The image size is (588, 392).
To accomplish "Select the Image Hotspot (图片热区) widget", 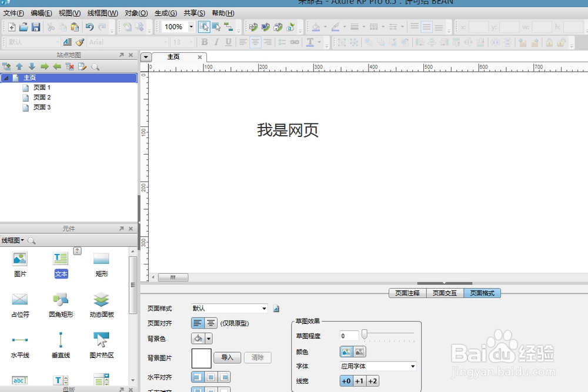I will pyautogui.click(x=102, y=346).
